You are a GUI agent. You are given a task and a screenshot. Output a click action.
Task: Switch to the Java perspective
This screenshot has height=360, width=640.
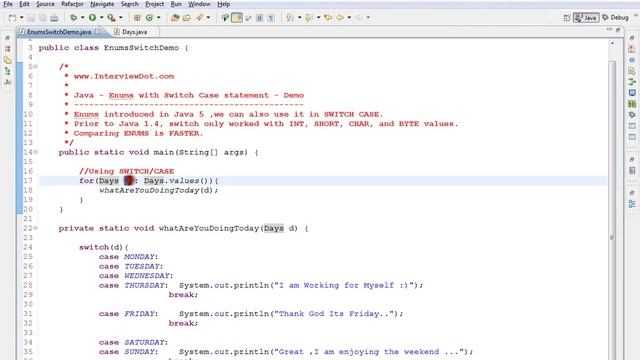586,18
